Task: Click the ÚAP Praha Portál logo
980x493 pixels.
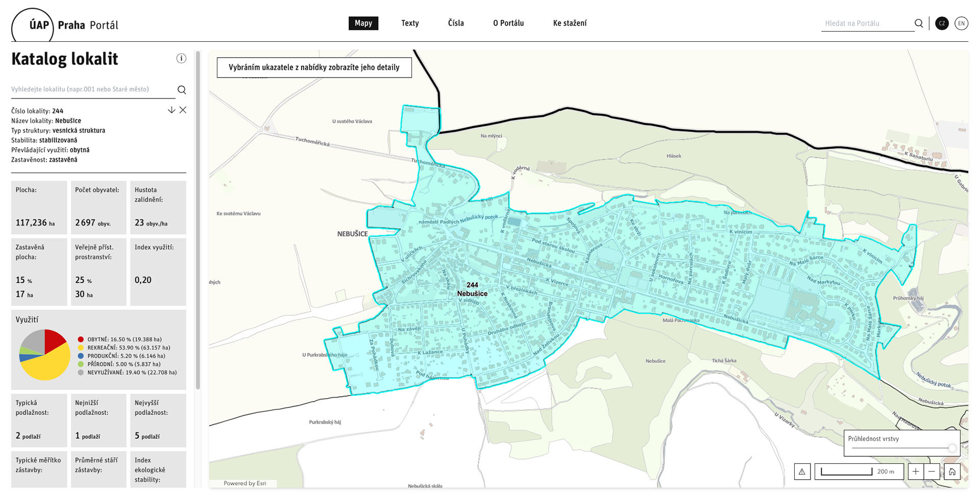Action: (65, 25)
